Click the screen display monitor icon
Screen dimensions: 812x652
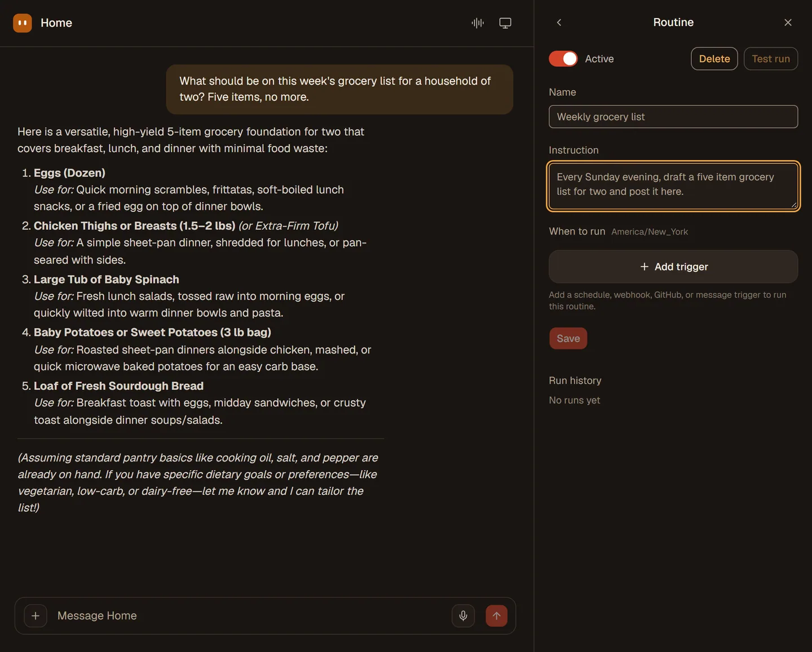coord(505,23)
